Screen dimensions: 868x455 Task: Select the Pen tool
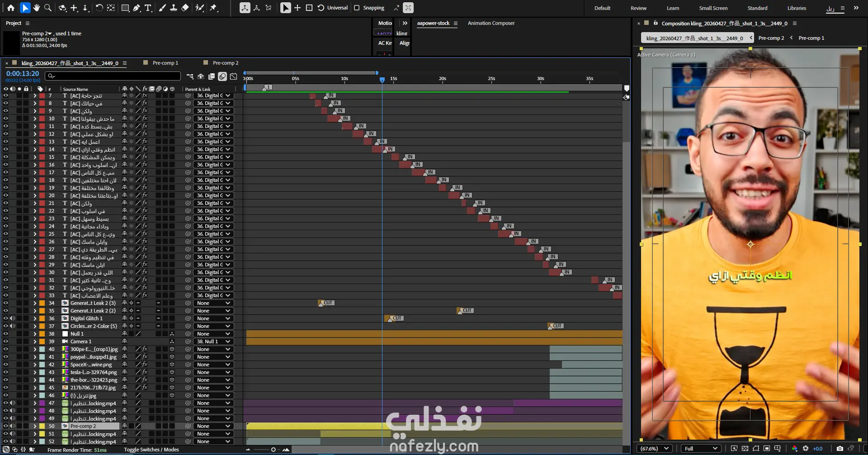137,8
